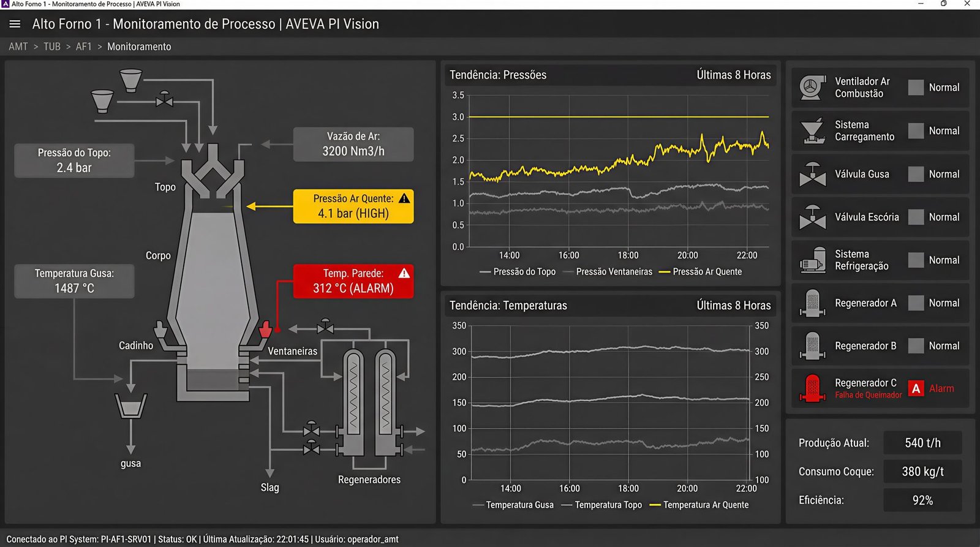Click the '380 kg/t' coke consumption value
The width and height of the screenshot is (980, 547).
(x=922, y=472)
